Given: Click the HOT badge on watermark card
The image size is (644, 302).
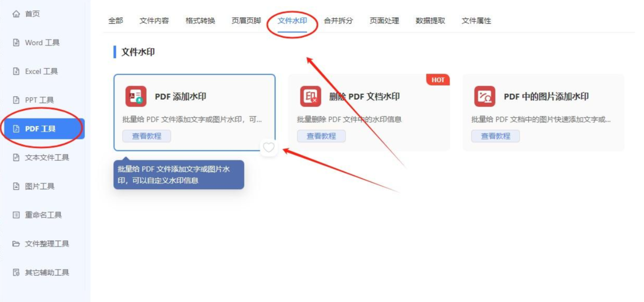Looking at the screenshot, I should [x=438, y=80].
